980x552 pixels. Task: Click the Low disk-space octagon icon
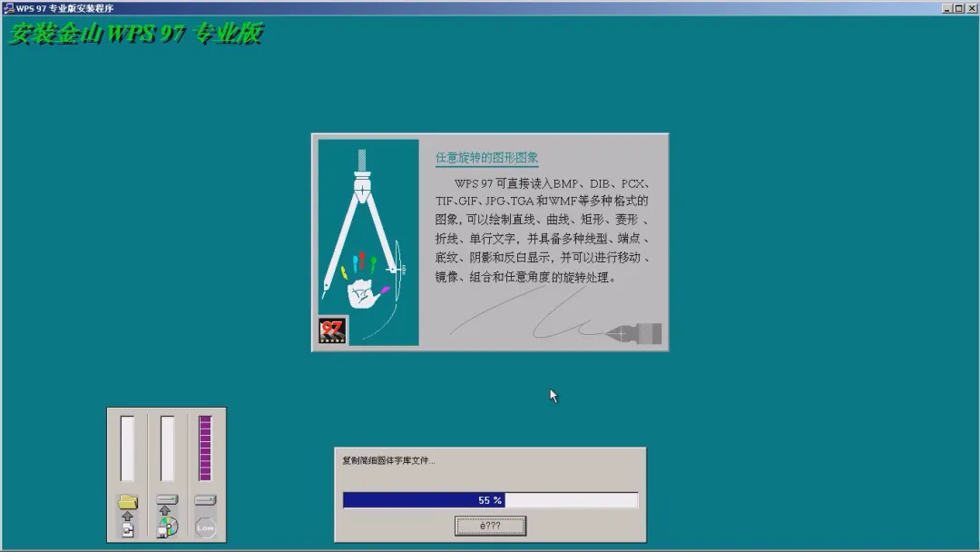tap(205, 527)
